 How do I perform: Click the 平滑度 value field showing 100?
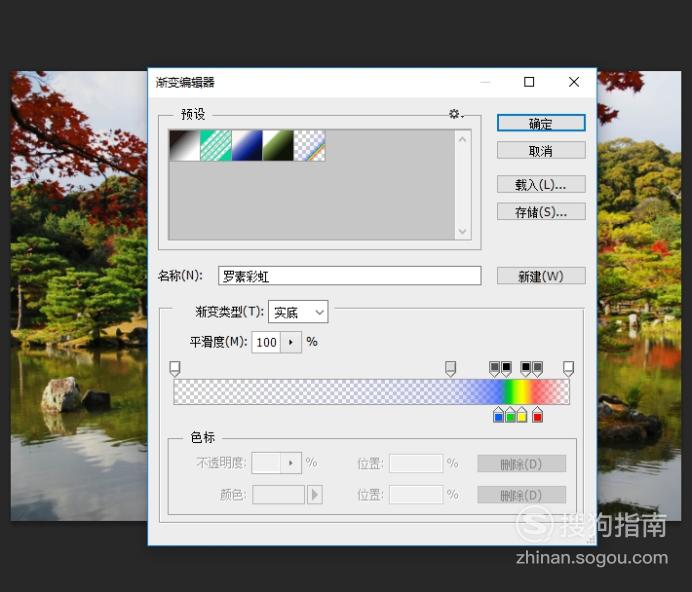click(x=266, y=342)
